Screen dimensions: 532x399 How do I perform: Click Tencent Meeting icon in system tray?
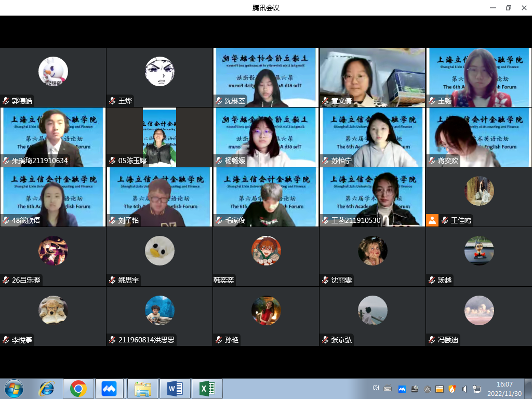click(x=402, y=389)
